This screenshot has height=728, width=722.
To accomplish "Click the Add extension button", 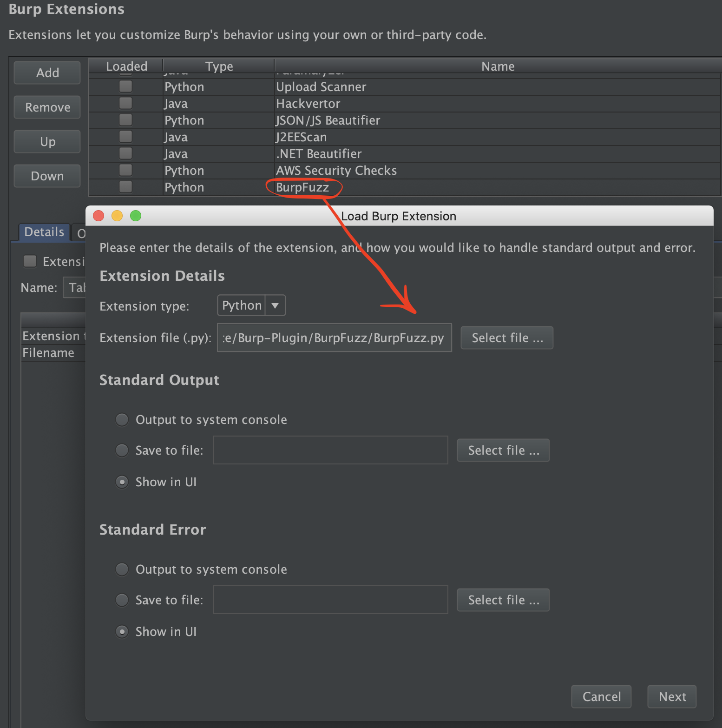I will [47, 73].
